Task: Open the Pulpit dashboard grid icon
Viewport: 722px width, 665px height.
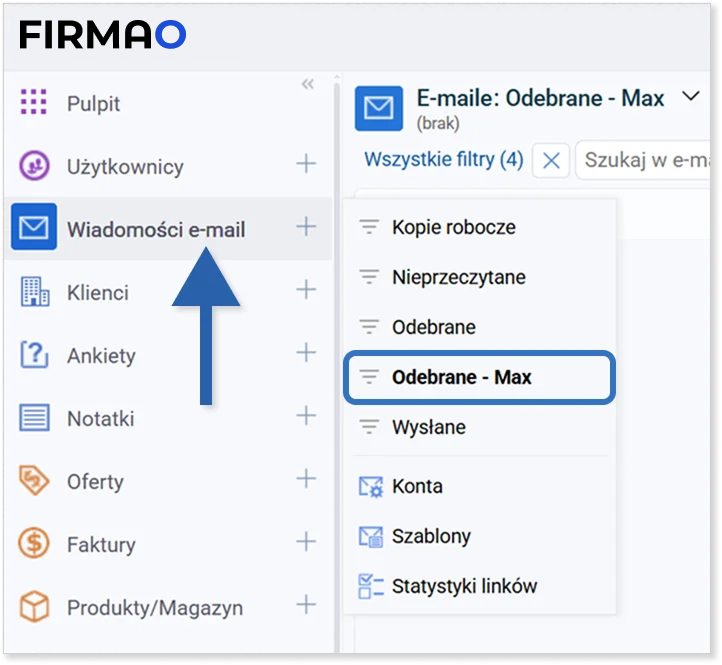Action: point(34,102)
